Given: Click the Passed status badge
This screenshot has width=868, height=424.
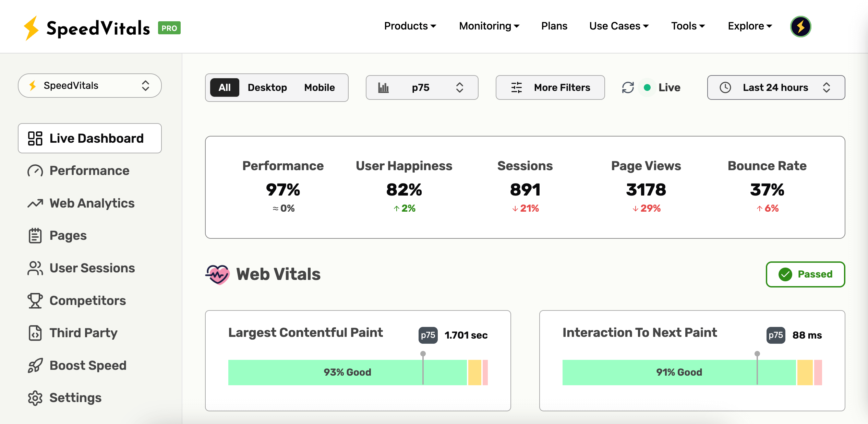Looking at the screenshot, I should pos(805,274).
